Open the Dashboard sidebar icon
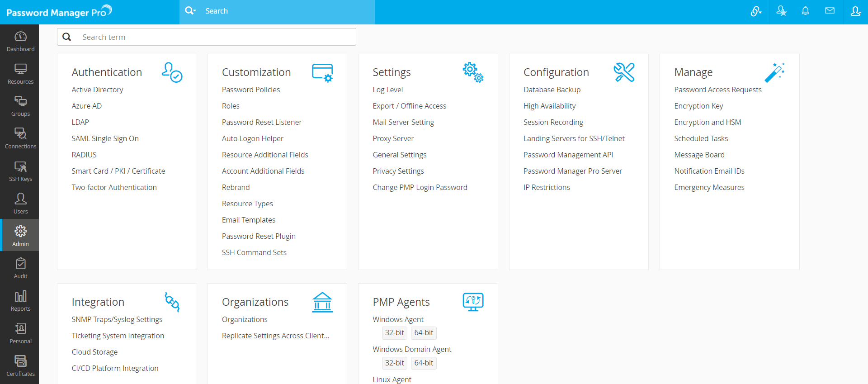The height and width of the screenshot is (384, 868). click(x=20, y=41)
